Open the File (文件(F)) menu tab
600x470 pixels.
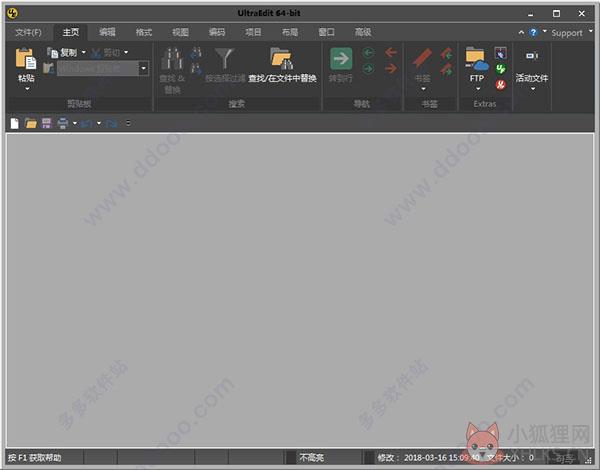tap(28, 33)
